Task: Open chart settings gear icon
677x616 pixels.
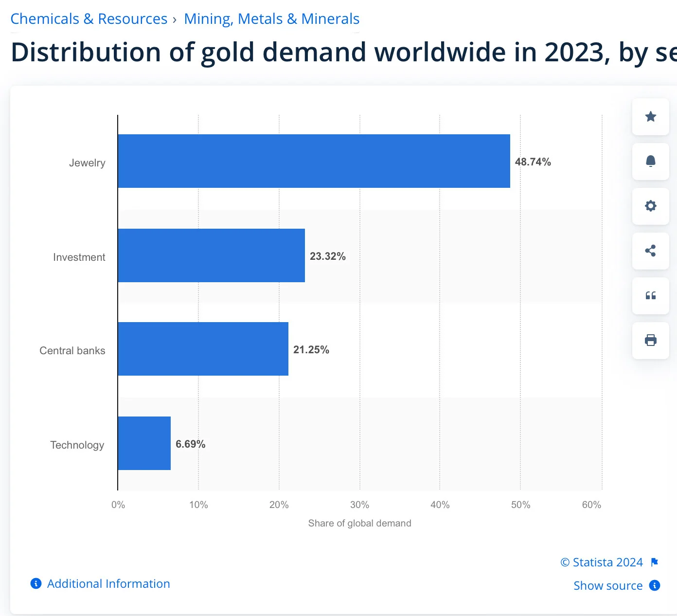Action: (651, 206)
